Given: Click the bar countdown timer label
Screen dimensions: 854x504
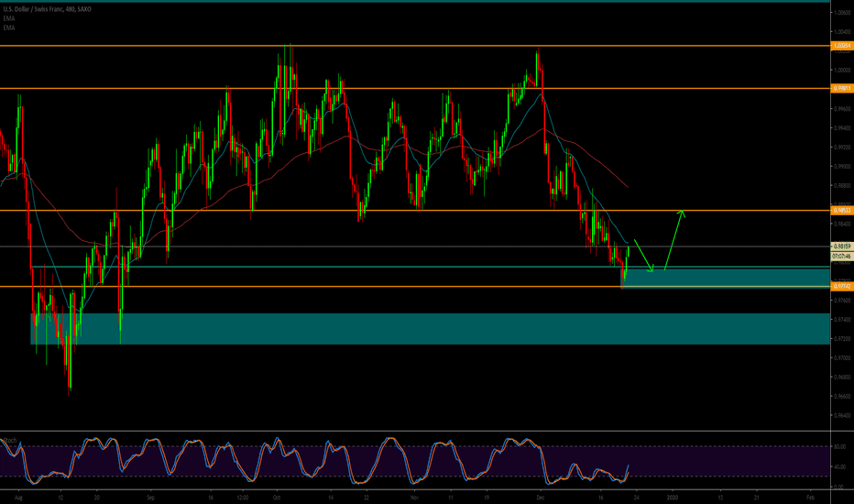Looking at the screenshot, I should coord(840,256).
